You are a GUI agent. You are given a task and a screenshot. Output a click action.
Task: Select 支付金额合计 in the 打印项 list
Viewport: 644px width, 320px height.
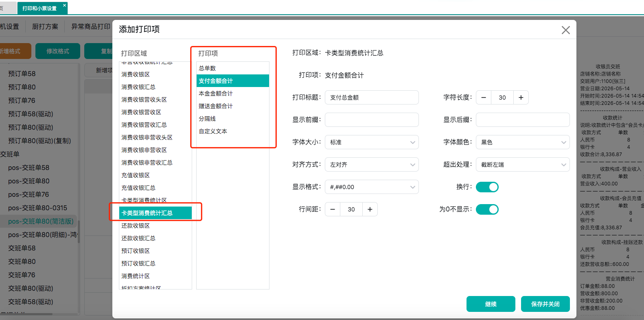click(x=233, y=81)
